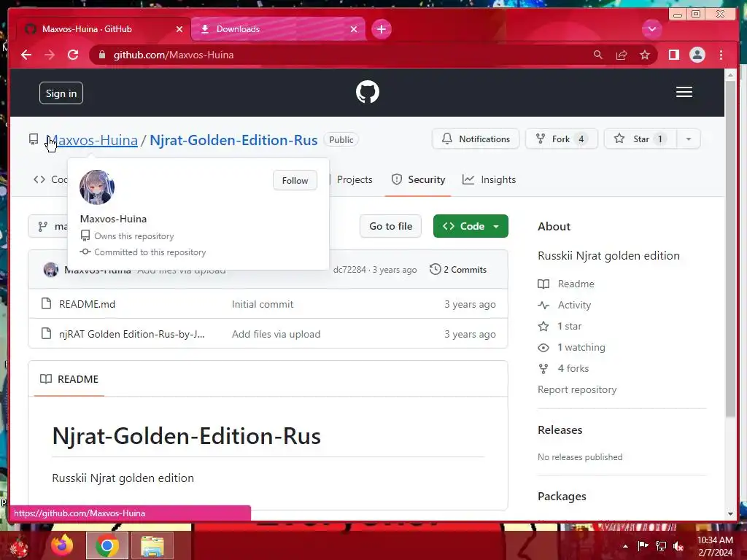Click the Maxvos-Huina avatar in hovercard
This screenshot has width=747, height=560.
[97, 187]
